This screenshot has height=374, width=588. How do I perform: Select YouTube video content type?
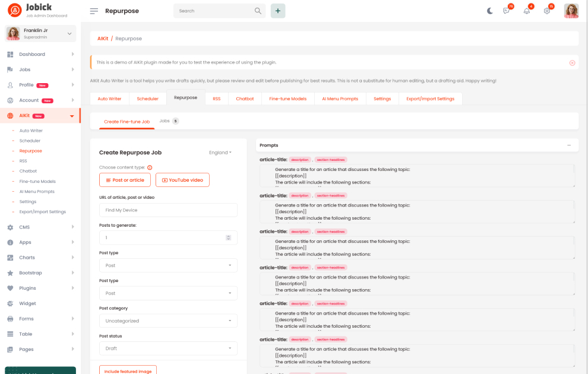182,180
